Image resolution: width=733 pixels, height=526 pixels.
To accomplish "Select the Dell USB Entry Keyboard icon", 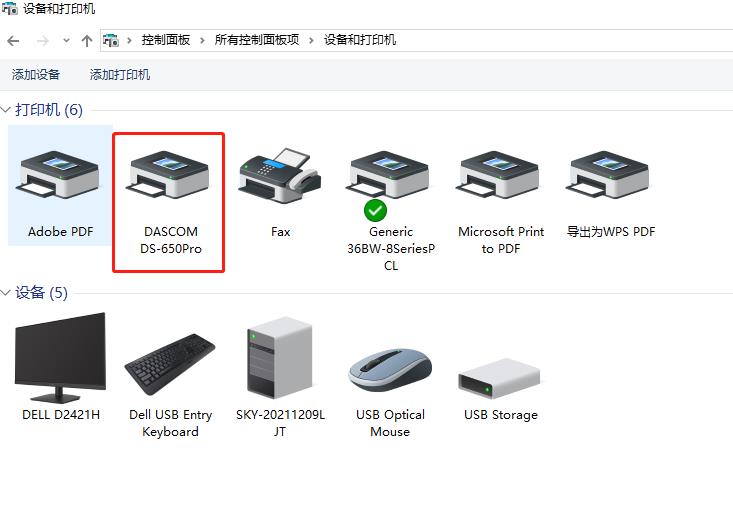I will pos(170,364).
